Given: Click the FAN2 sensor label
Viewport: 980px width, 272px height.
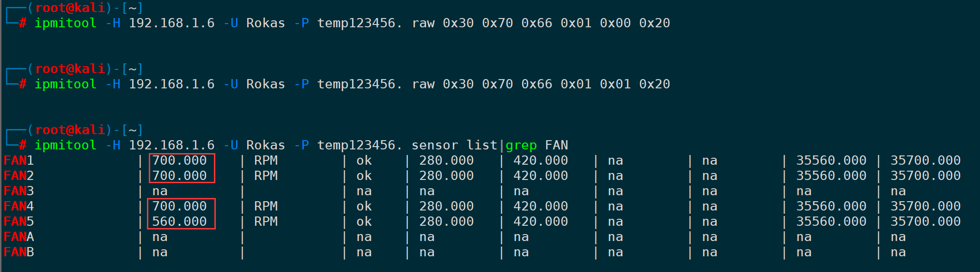Looking at the screenshot, I should point(19,176).
